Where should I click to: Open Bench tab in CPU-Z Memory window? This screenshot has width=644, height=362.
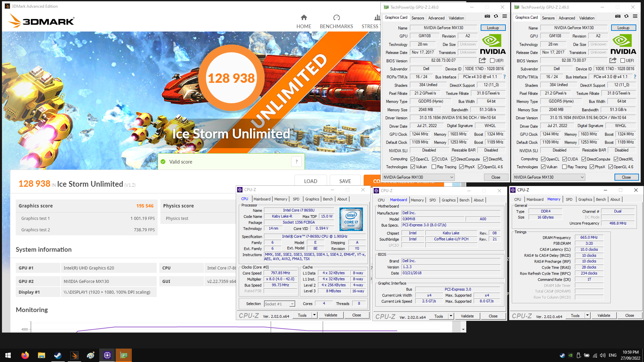point(601,199)
